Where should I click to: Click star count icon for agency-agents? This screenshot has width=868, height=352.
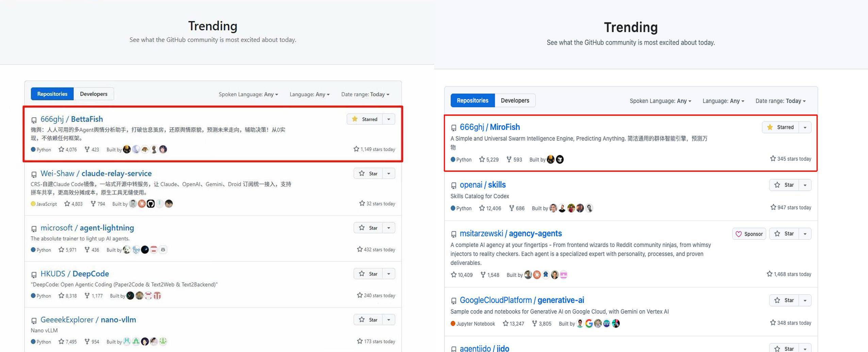(454, 274)
